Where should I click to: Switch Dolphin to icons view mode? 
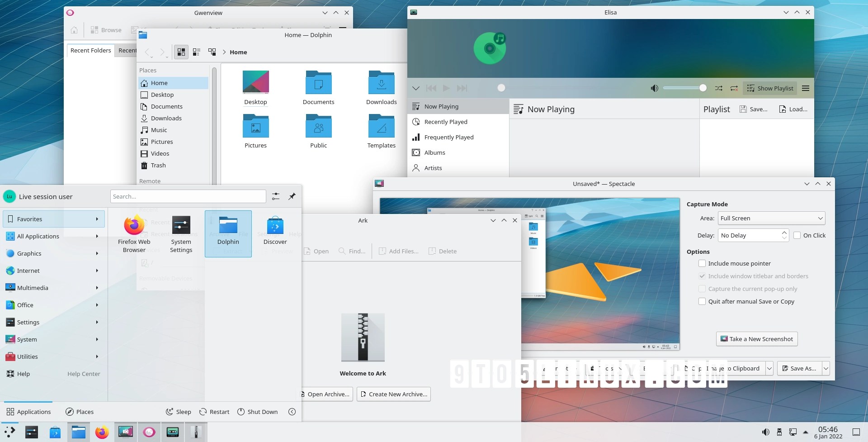(x=181, y=52)
